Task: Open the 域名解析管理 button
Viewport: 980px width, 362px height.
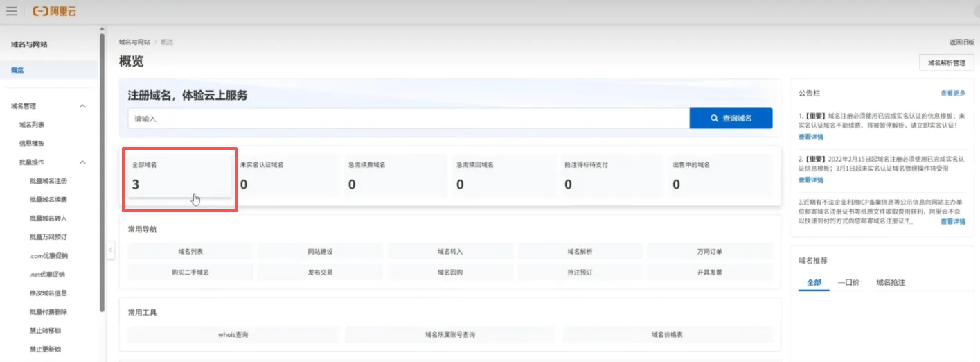Action: click(x=946, y=63)
